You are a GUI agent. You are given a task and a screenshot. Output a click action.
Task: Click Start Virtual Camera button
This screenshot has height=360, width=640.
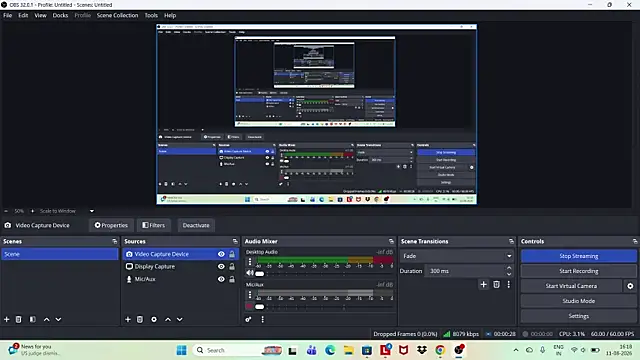pyautogui.click(x=571, y=286)
